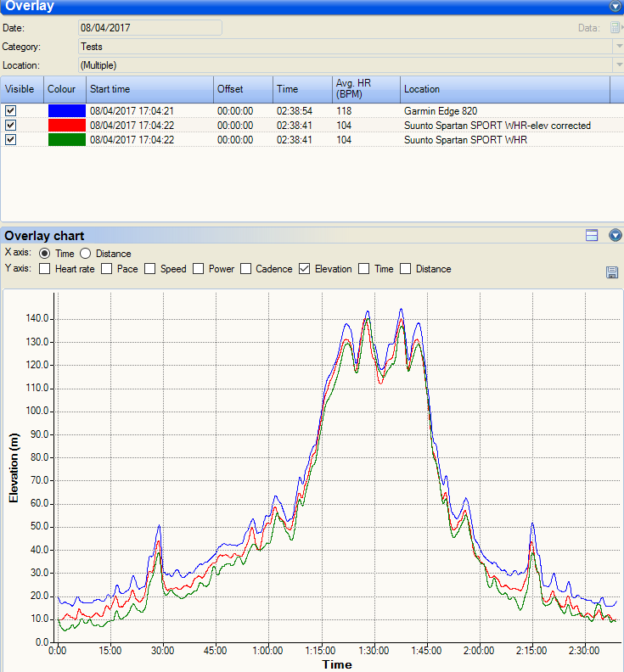Select the Suunto Spartan SPORT WHR row
Screen dimensions: 624x672
pos(465,140)
